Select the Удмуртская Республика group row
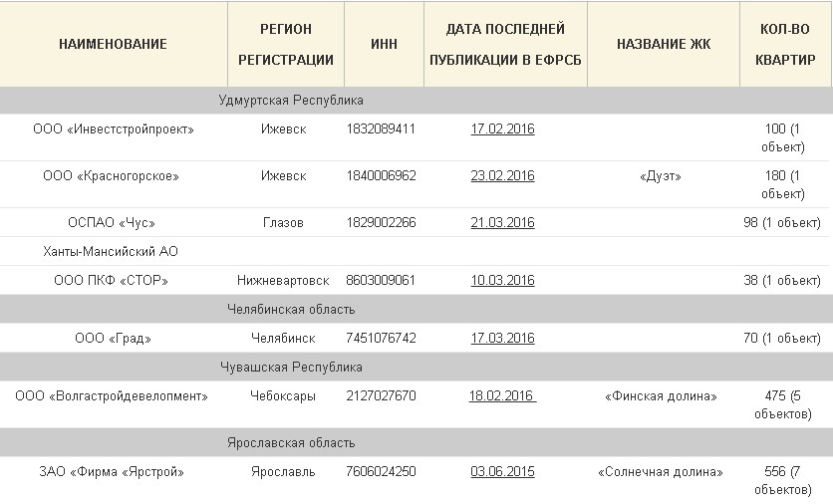The height and width of the screenshot is (504, 833). coord(416,101)
